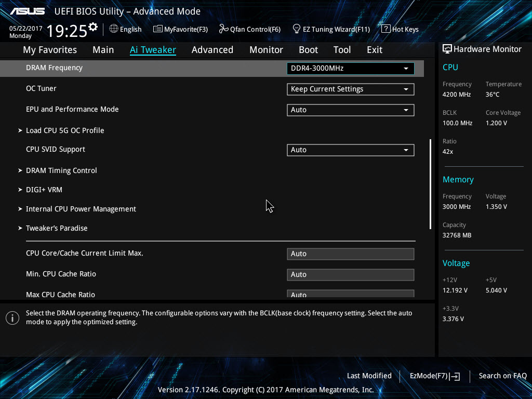Click the EzMode exit arrow icon
The height and width of the screenshot is (399, 532).
pos(455,376)
